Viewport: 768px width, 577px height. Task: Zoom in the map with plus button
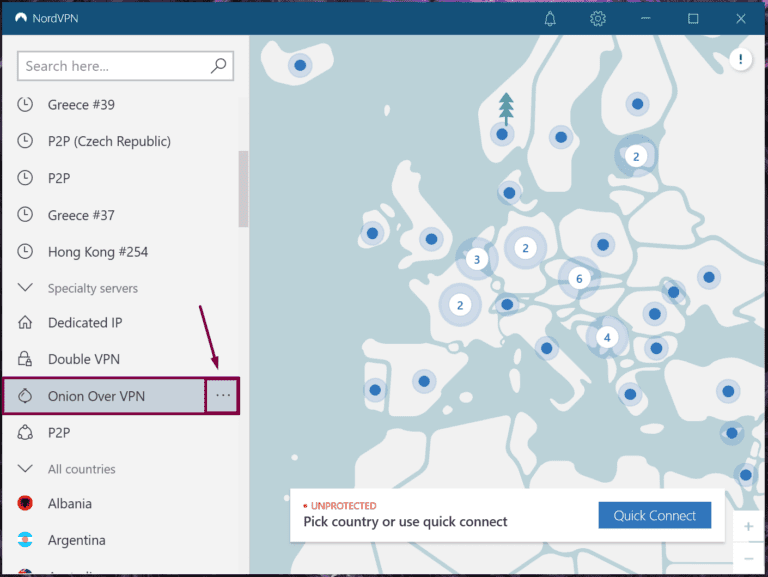coord(749,527)
